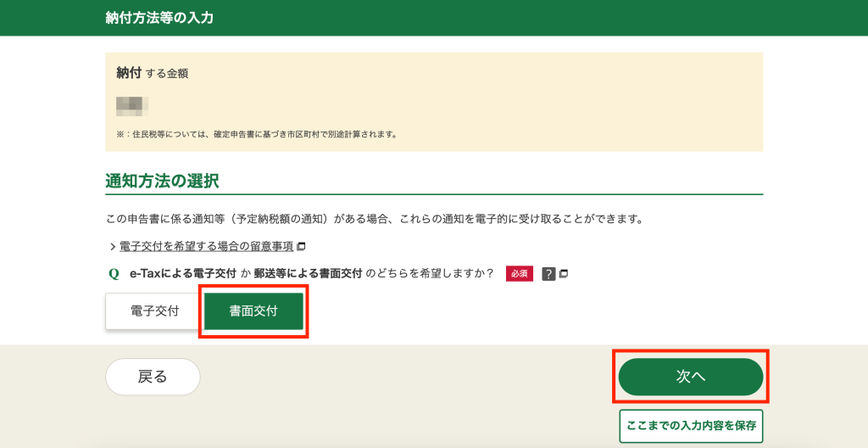The height and width of the screenshot is (448, 868).
Task: Click the external window icon after 留意事項 link
Action: click(x=301, y=247)
